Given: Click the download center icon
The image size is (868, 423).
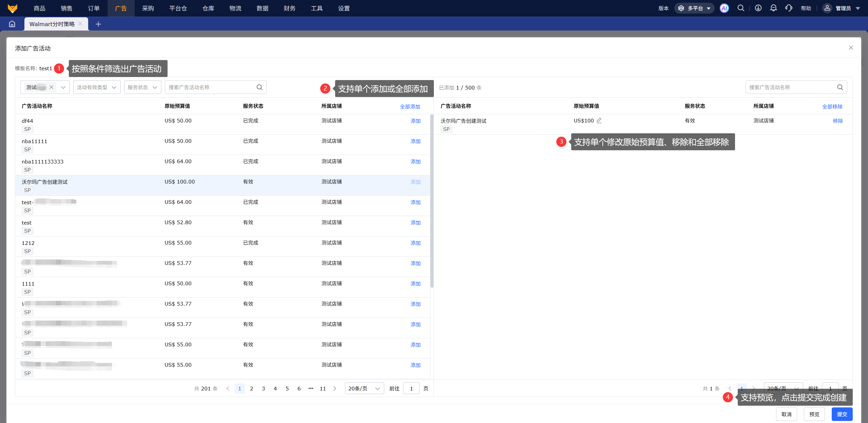Looking at the screenshot, I should point(758,8).
